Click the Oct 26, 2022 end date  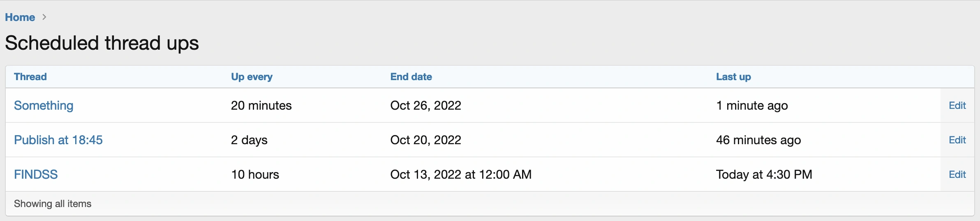pos(425,106)
